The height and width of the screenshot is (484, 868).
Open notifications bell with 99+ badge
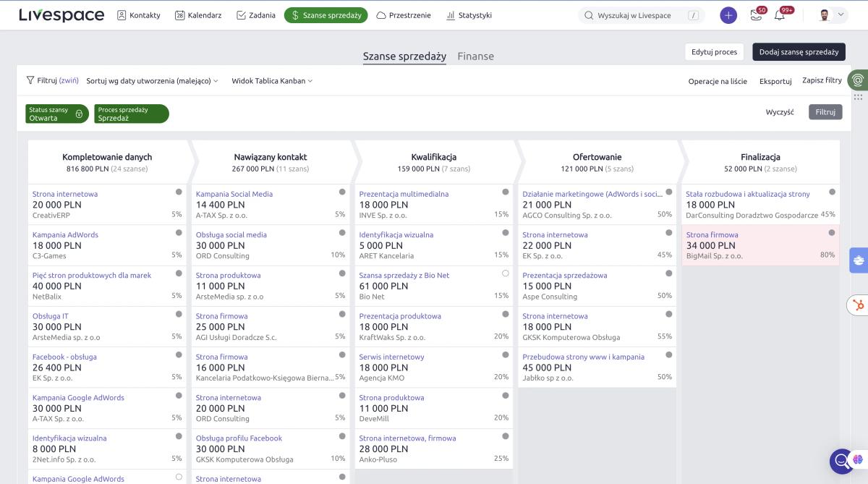click(780, 15)
